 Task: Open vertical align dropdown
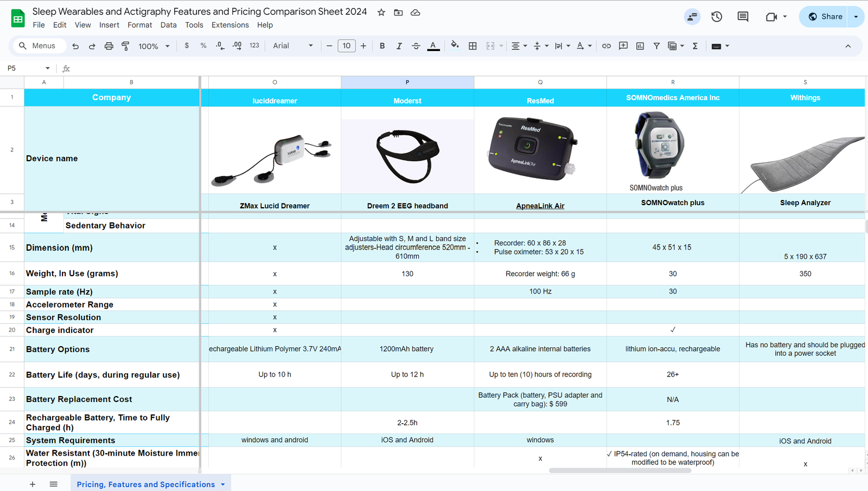point(541,46)
